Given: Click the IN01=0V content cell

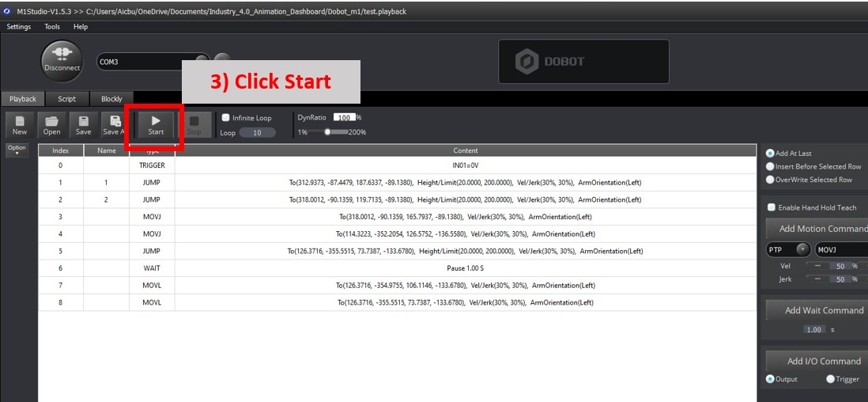Looking at the screenshot, I should [466, 165].
